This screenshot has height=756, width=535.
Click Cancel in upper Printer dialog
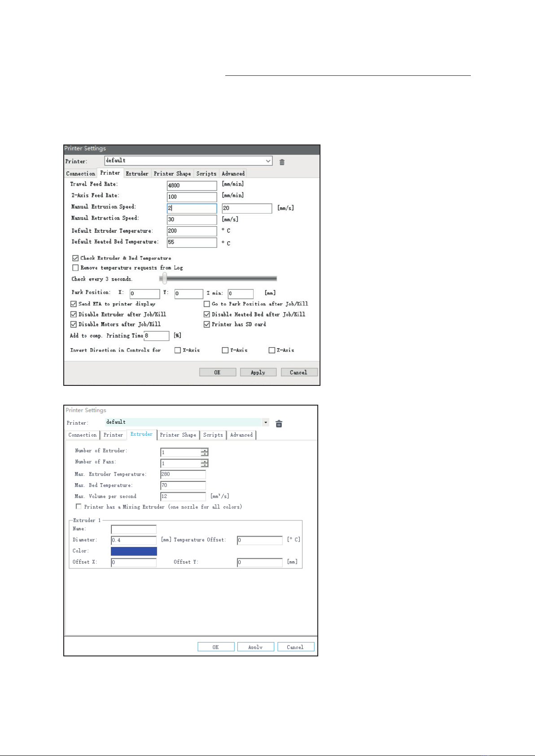click(x=299, y=372)
